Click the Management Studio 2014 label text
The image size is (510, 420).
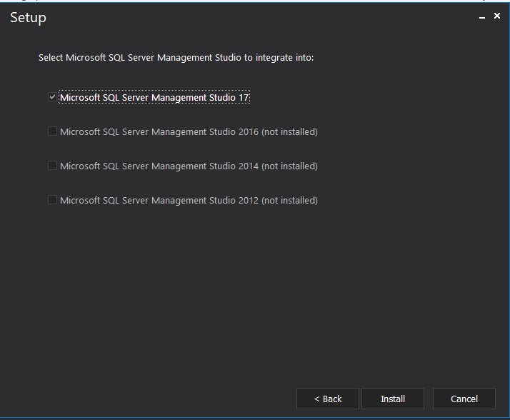point(159,166)
